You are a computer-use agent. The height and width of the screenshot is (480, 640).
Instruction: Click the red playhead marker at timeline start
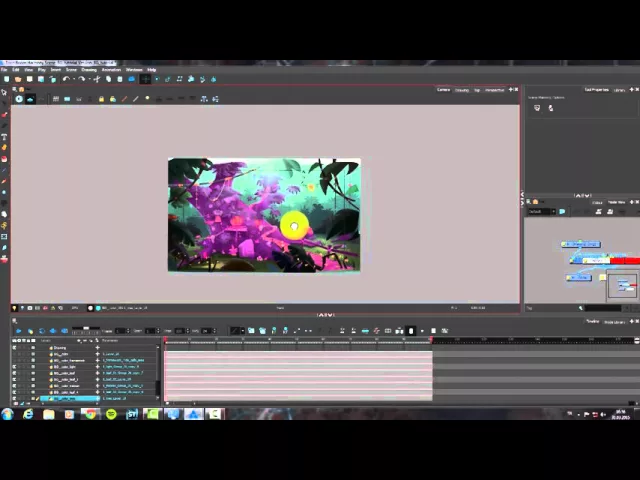(x=165, y=340)
